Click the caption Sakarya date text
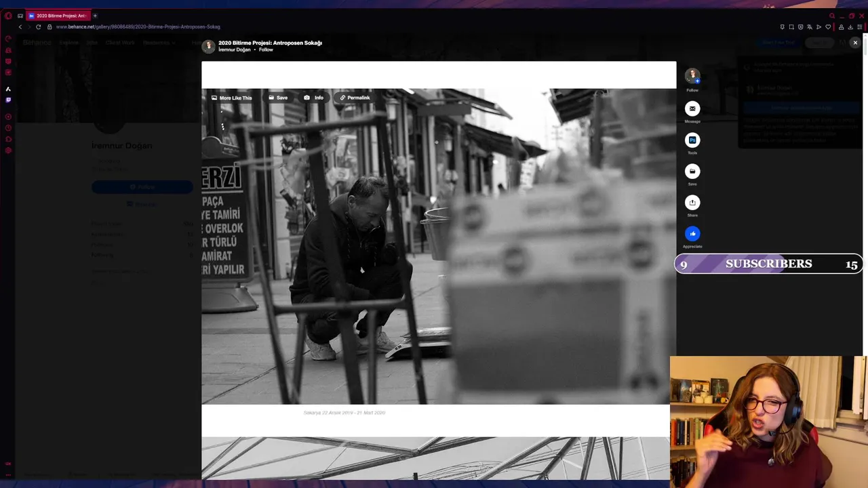Screen dimensions: 868x488 point(344,413)
